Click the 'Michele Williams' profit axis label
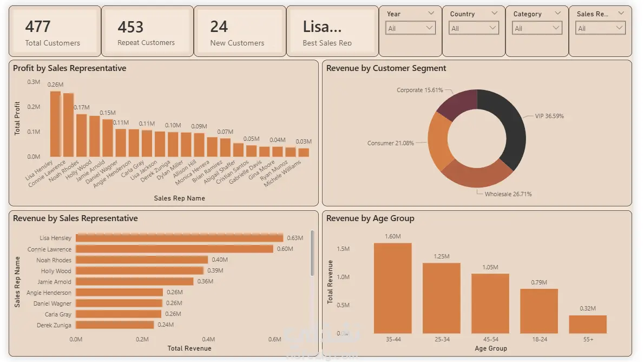This screenshot has width=644, height=362. point(282,173)
